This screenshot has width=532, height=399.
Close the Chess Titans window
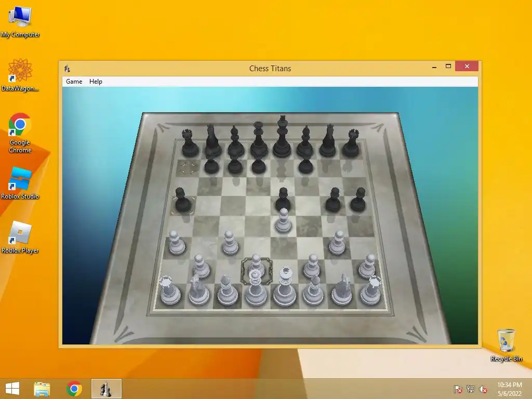coord(467,66)
